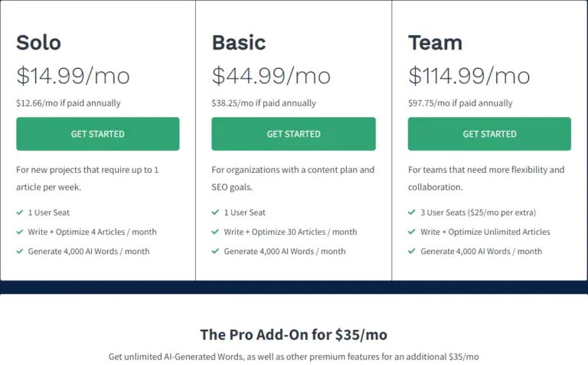Click the $97.75/mo if paid annually text
The height and width of the screenshot is (365, 588).
(x=460, y=103)
